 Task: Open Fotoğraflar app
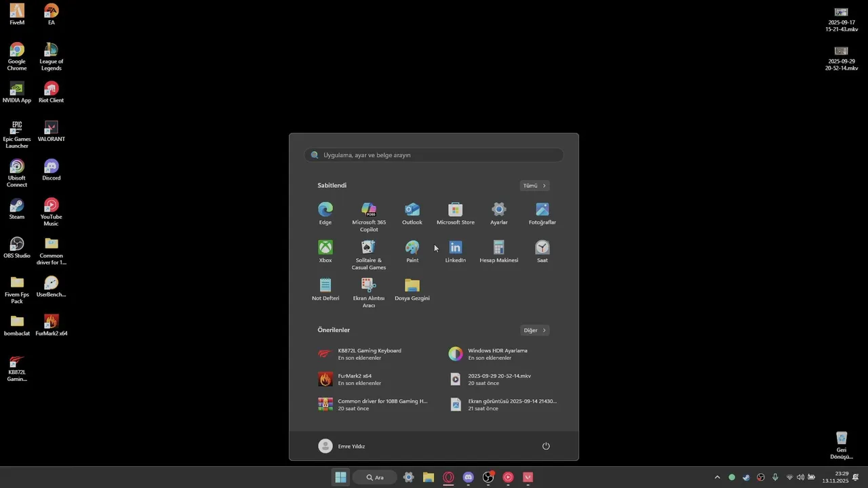pyautogui.click(x=542, y=213)
